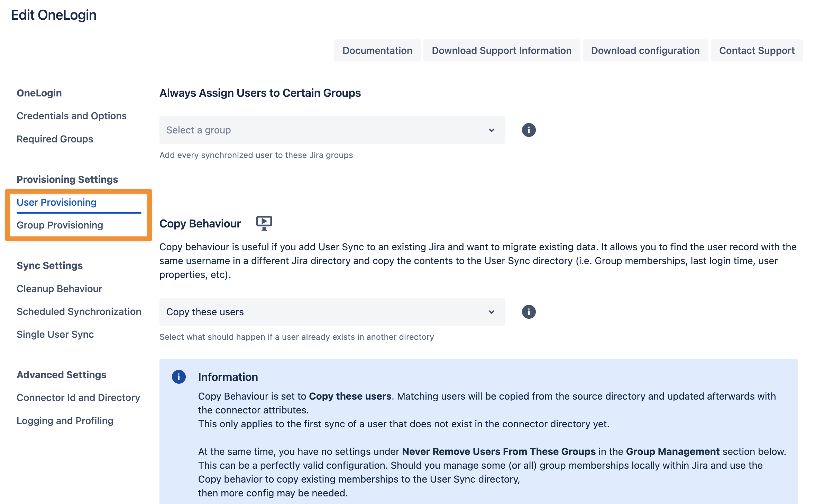This screenshot has width=815, height=504.
Task: Click bold 'Never Remove Users From These Groups' text
Action: pos(499,451)
